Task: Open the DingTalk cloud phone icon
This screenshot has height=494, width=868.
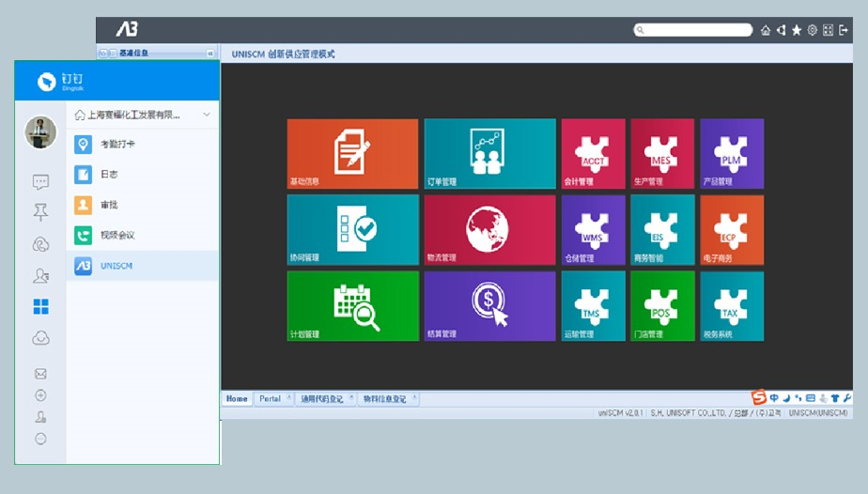Action: [40, 244]
